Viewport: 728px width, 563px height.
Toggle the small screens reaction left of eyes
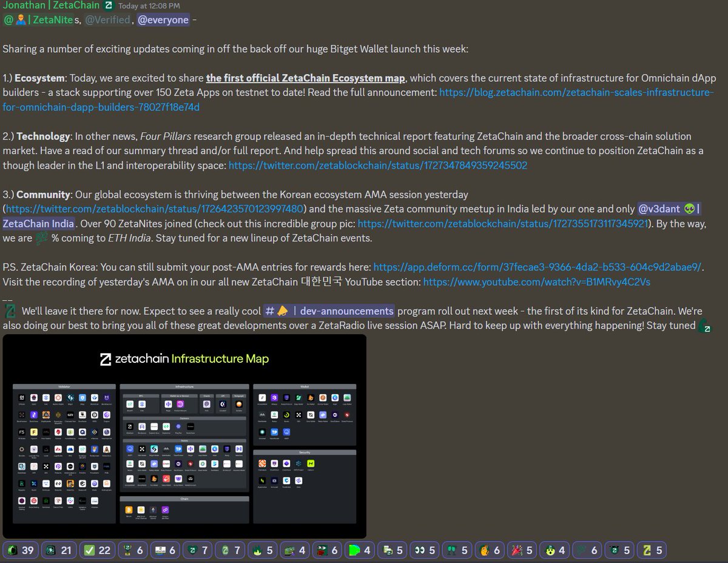(x=393, y=550)
